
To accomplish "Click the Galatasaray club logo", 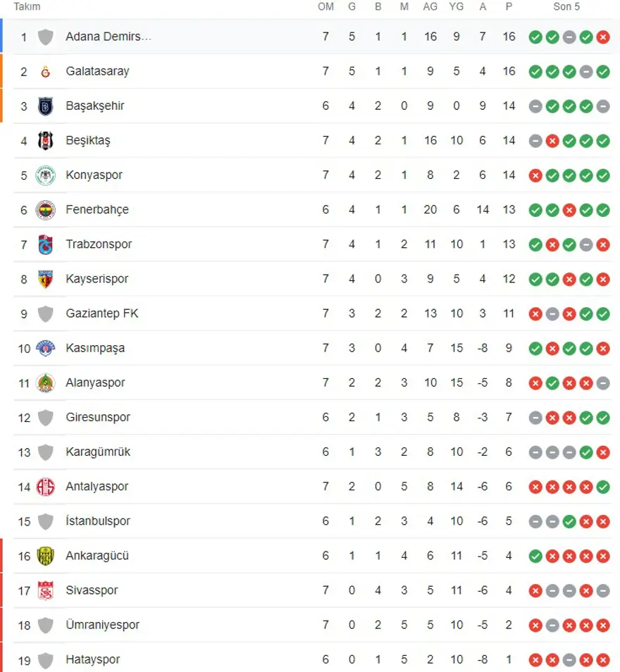I will tap(46, 71).
